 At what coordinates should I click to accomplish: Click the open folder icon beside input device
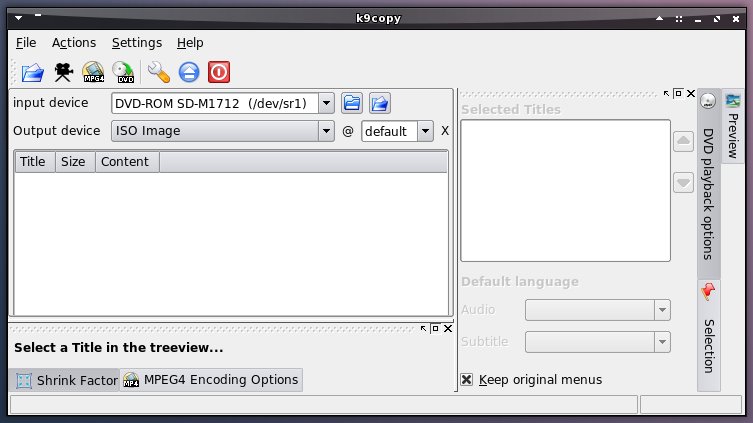(x=352, y=103)
